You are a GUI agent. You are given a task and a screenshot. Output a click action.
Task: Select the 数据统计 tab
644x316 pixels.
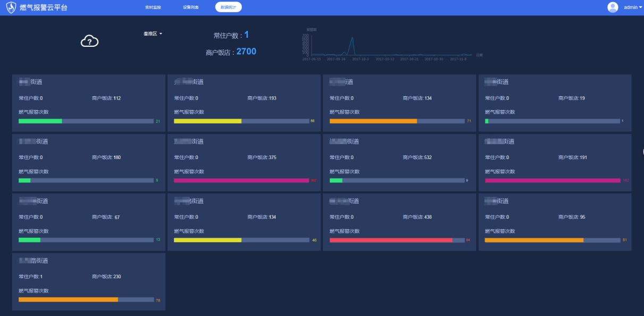[x=228, y=7]
